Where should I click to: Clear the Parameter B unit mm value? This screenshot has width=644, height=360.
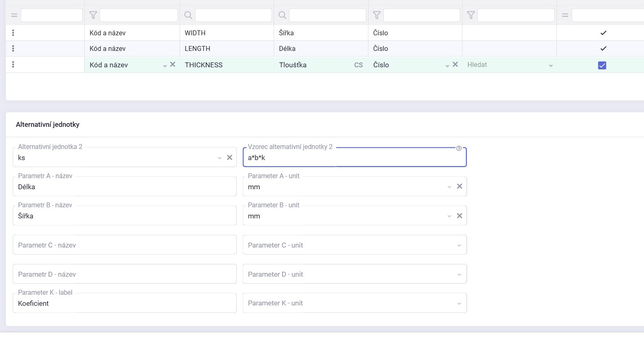coord(459,216)
